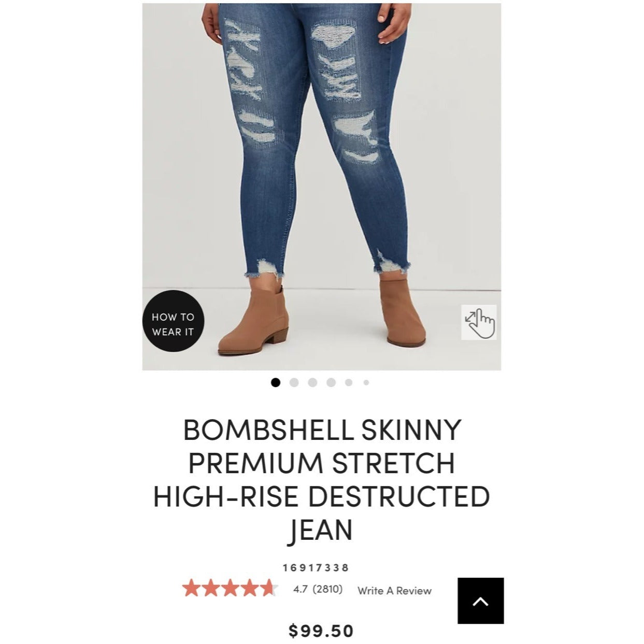This screenshot has height=644, width=644.
Task: Click the fourth rating star
Action: (250, 588)
